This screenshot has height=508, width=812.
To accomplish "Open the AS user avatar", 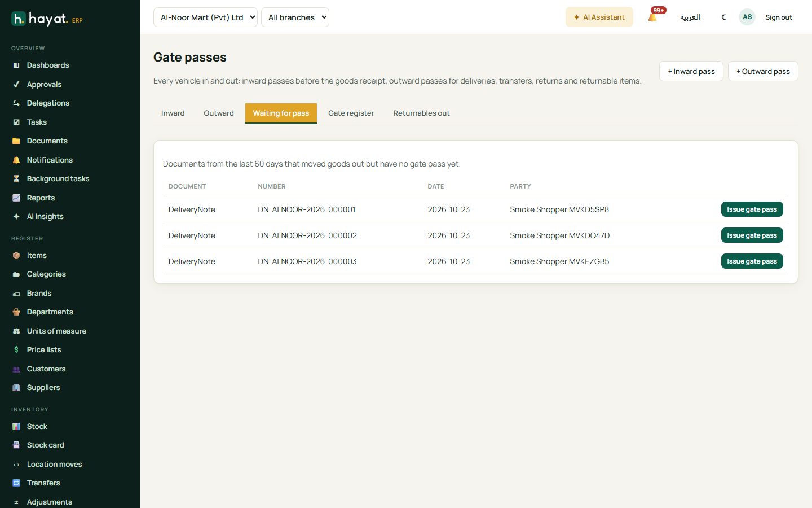I will coord(747,17).
